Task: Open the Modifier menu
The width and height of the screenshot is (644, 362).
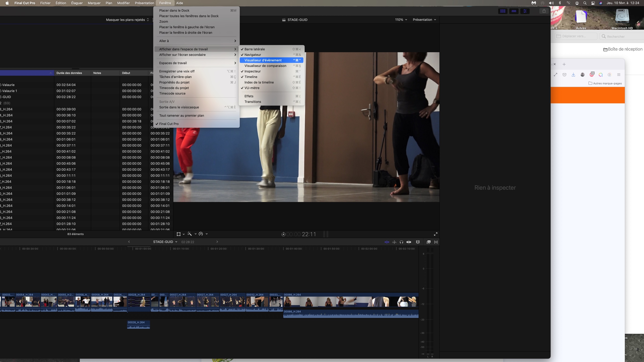Action: click(x=124, y=3)
